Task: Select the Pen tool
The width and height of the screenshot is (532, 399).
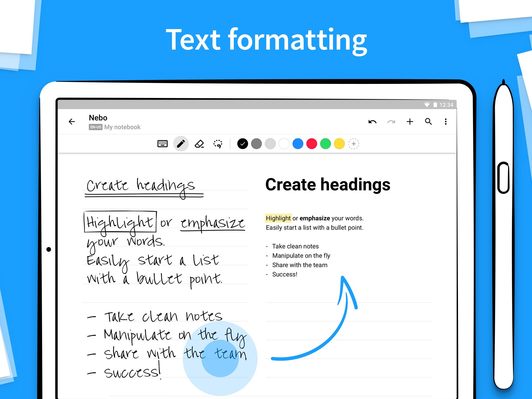Action: coord(181,144)
